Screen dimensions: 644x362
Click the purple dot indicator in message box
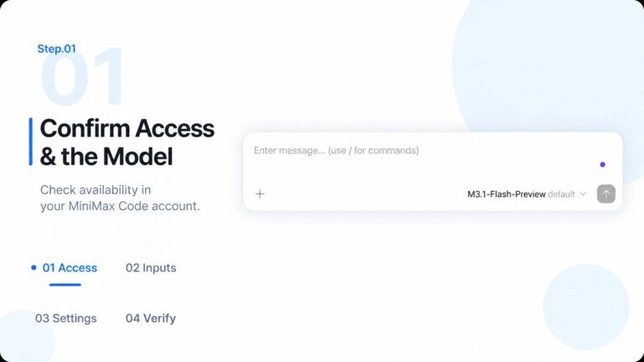tap(603, 164)
